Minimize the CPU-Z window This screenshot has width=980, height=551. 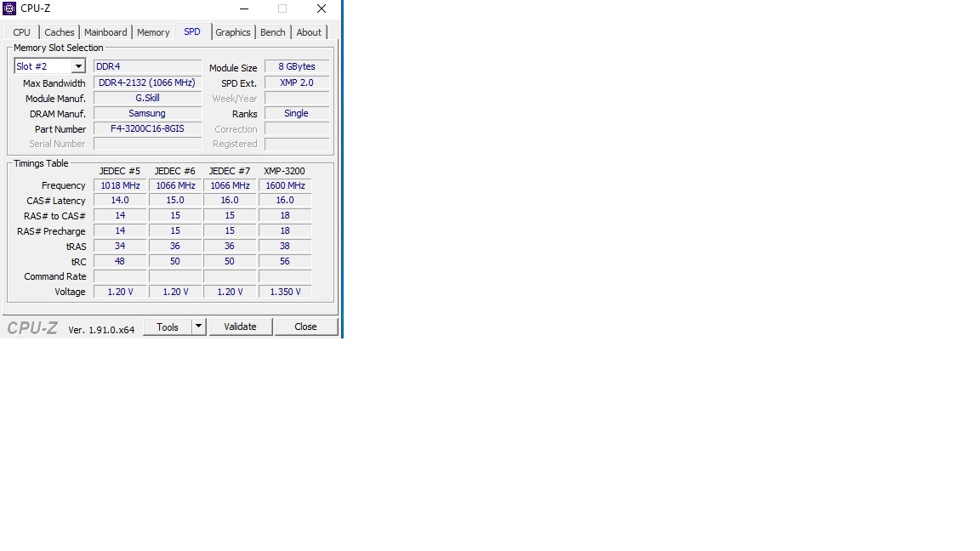(x=244, y=9)
